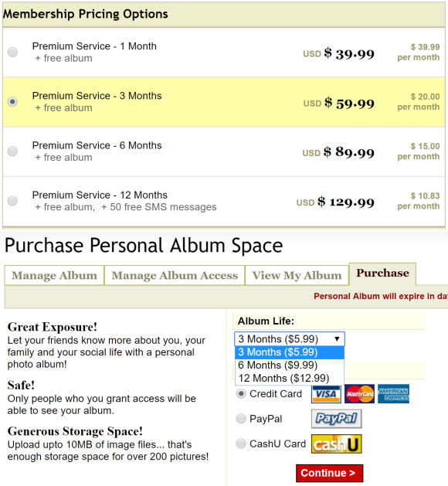Click the PayPal logo image

click(x=337, y=419)
